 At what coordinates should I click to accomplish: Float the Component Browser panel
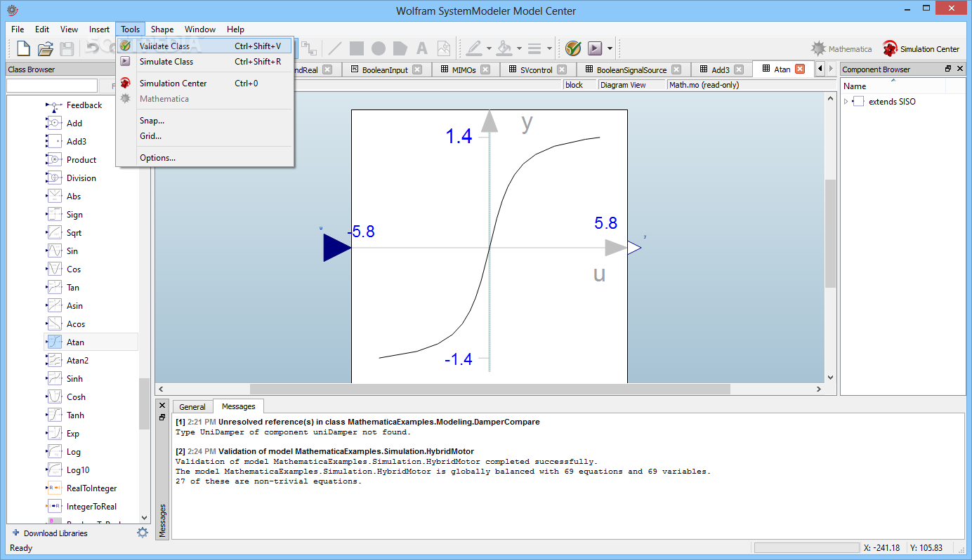[948, 69]
